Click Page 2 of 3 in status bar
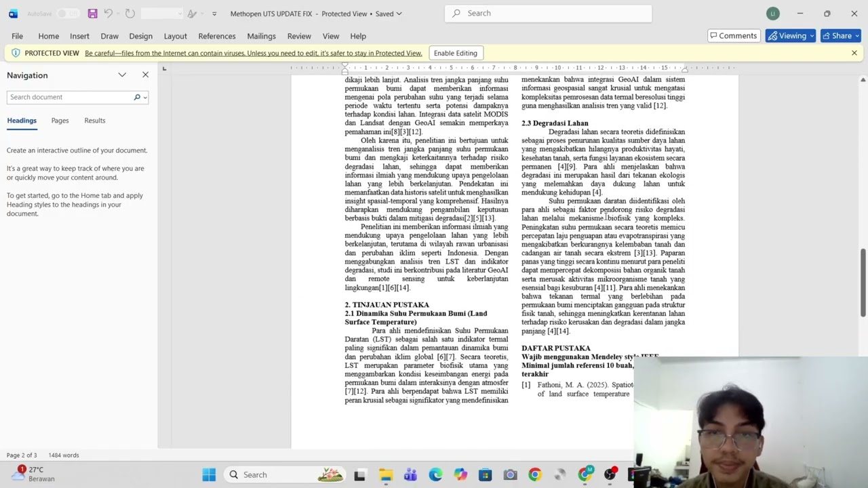This screenshot has height=488, width=868. click(x=22, y=455)
